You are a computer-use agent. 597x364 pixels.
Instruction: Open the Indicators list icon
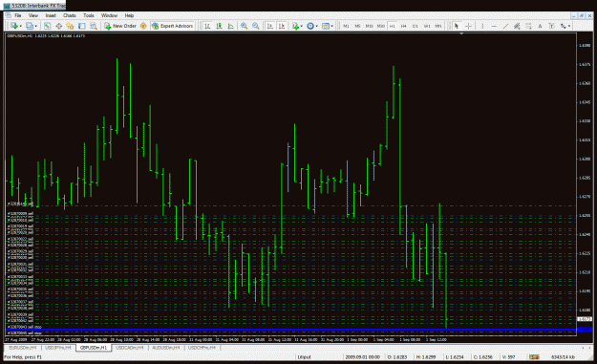pyautogui.click(x=295, y=26)
